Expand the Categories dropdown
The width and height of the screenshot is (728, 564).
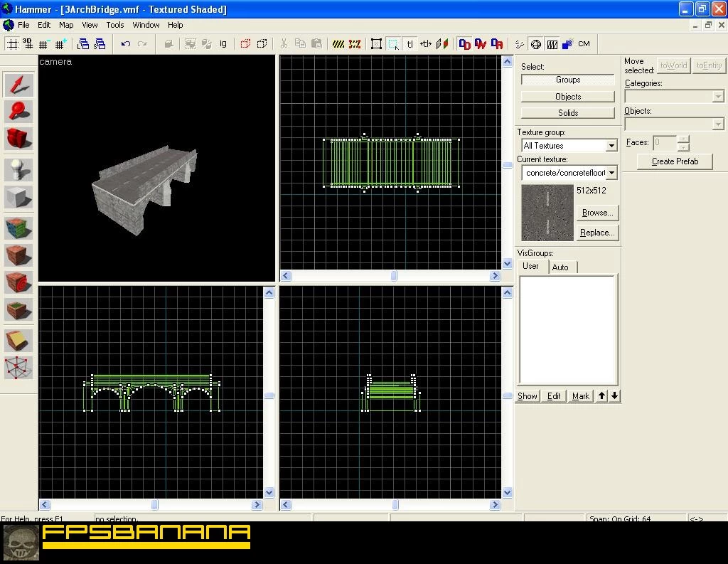[x=674, y=96]
